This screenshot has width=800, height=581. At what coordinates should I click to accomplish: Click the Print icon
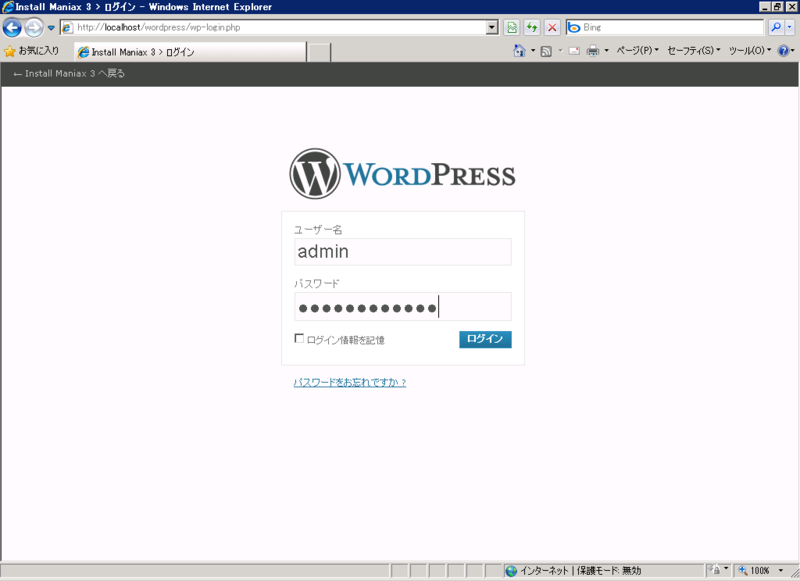click(593, 50)
